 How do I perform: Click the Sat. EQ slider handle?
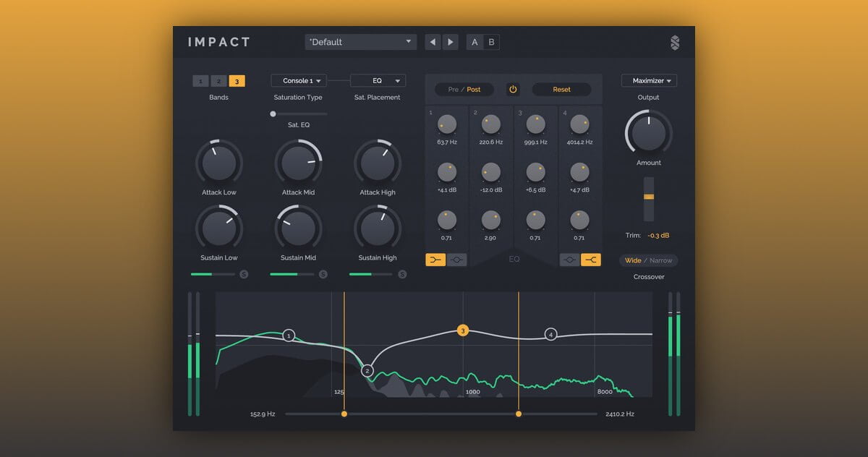click(x=273, y=114)
